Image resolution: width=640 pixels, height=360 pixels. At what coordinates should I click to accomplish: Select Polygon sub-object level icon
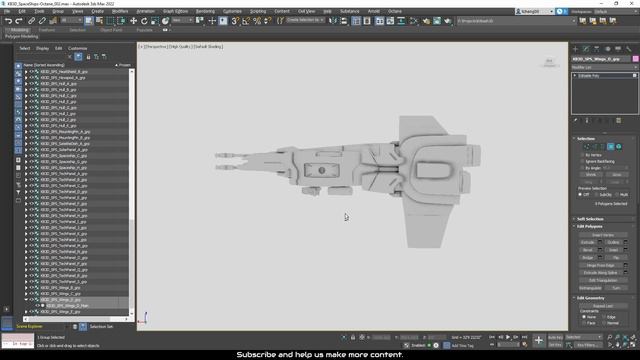tap(611, 147)
